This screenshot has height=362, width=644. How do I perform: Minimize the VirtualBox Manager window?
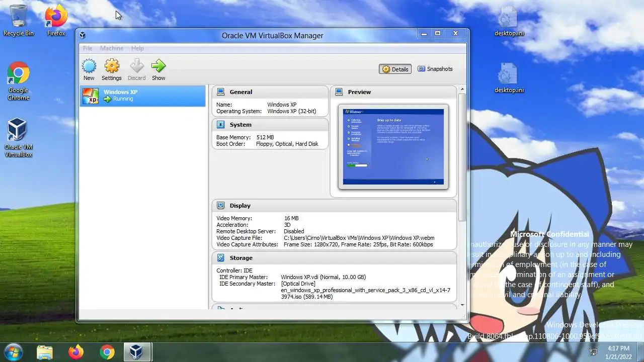[x=424, y=34]
